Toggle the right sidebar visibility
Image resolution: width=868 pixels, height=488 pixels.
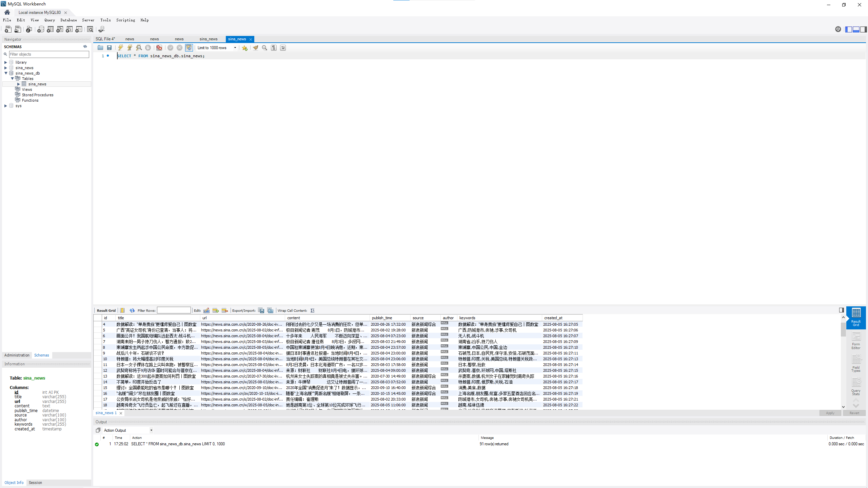click(864, 29)
